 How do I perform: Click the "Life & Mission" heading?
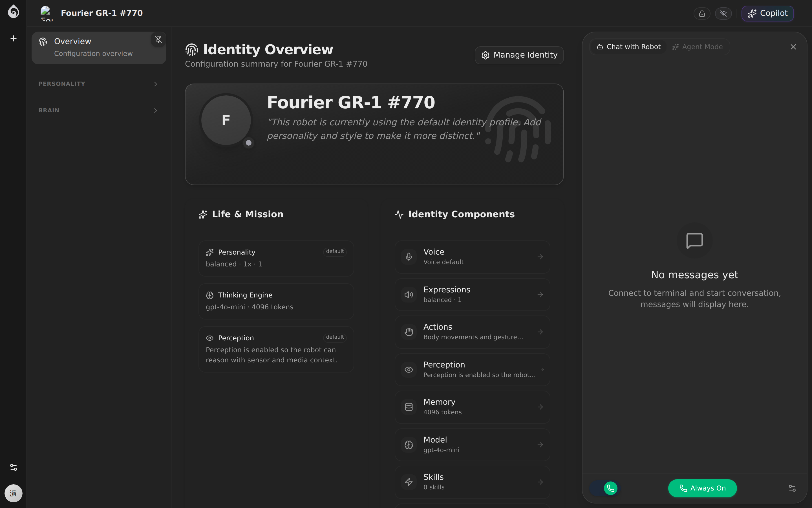click(248, 214)
